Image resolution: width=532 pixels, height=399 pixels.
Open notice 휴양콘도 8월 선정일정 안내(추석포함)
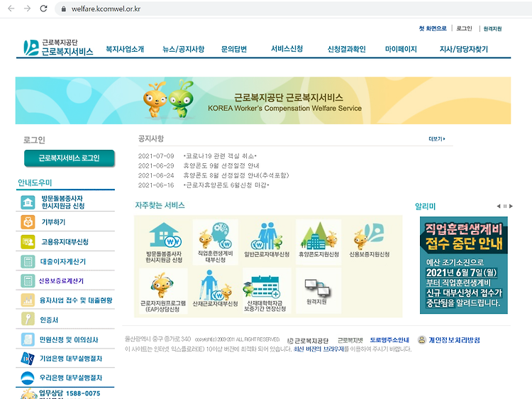click(236, 175)
